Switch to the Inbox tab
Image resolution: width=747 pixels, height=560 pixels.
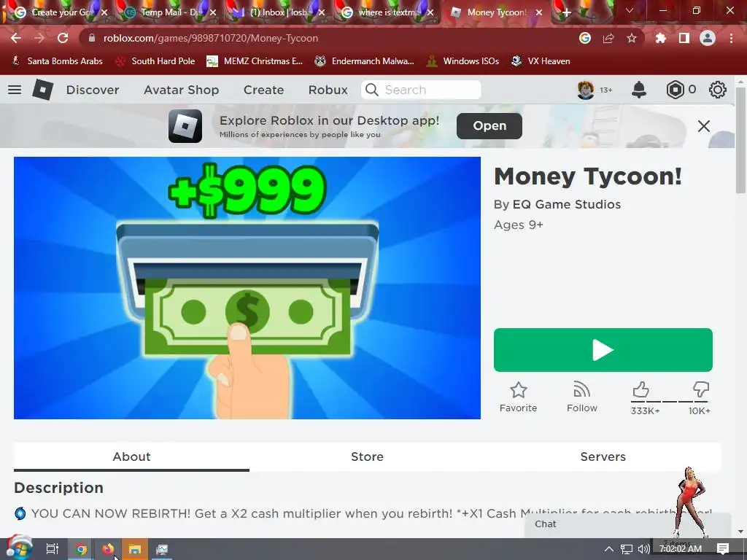278,12
